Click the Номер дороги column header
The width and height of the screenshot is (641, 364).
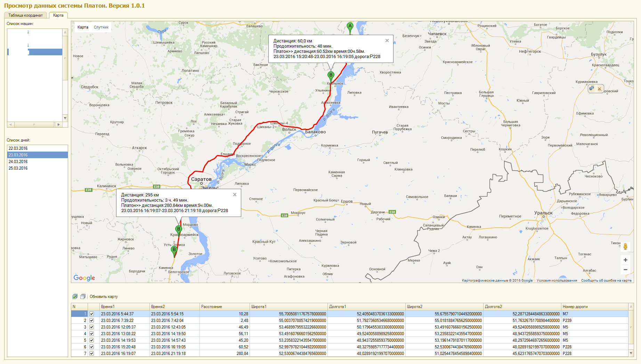pos(595,307)
